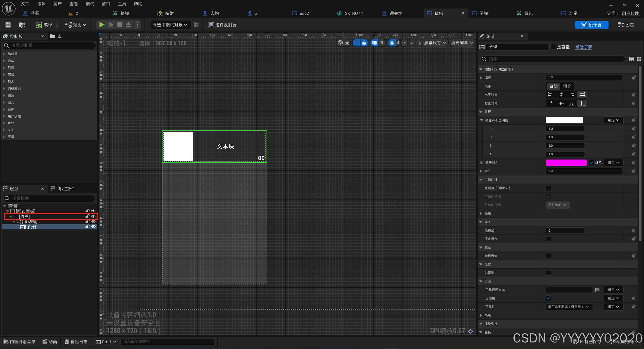Uncheck the 已启用 checkbox
Screen dimensions: 644x349
pos(548,298)
